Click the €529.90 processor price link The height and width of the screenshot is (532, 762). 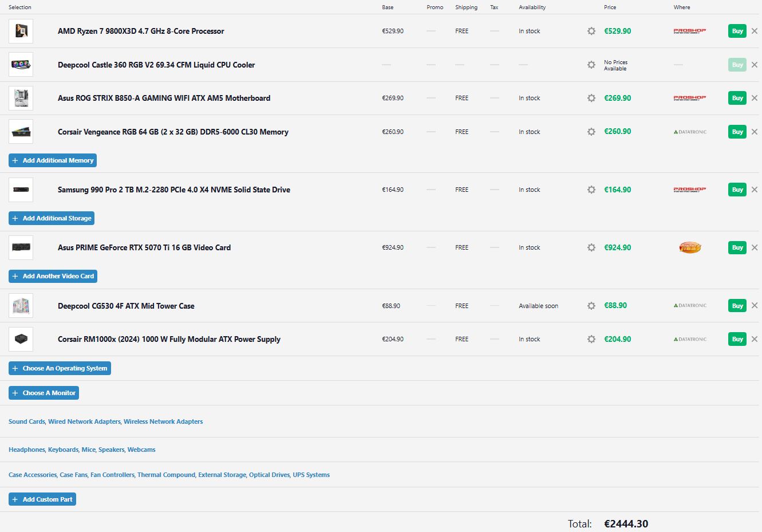(618, 31)
